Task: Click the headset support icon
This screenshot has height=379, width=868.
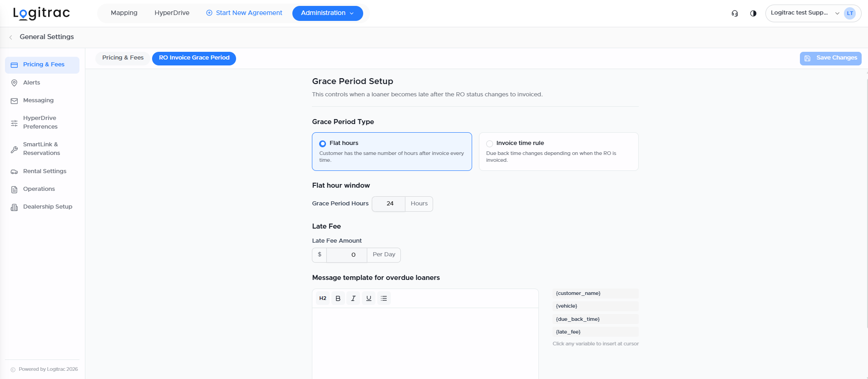Action: (x=735, y=13)
